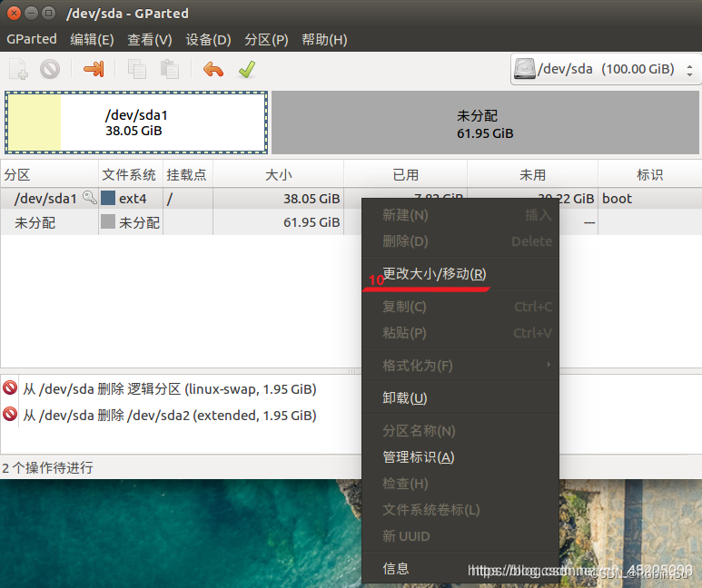This screenshot has height=588, width=702.
Task: Open the 设备(D) menu
Action: pyautogui.click(x=208, y=39)
